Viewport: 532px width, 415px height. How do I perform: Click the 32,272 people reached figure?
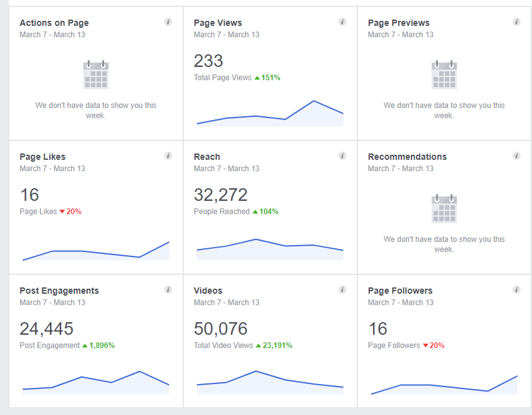coord(220,195)
